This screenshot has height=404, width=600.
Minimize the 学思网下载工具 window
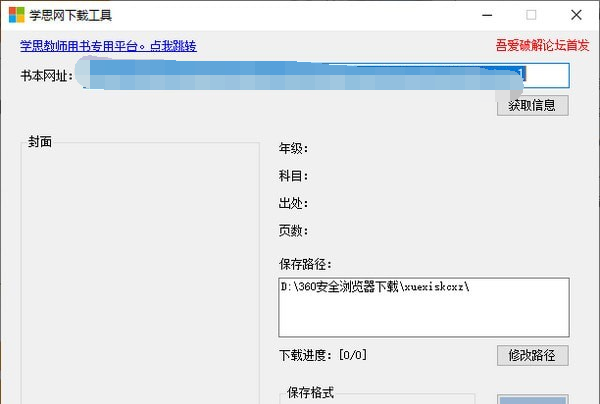(487, 15)
